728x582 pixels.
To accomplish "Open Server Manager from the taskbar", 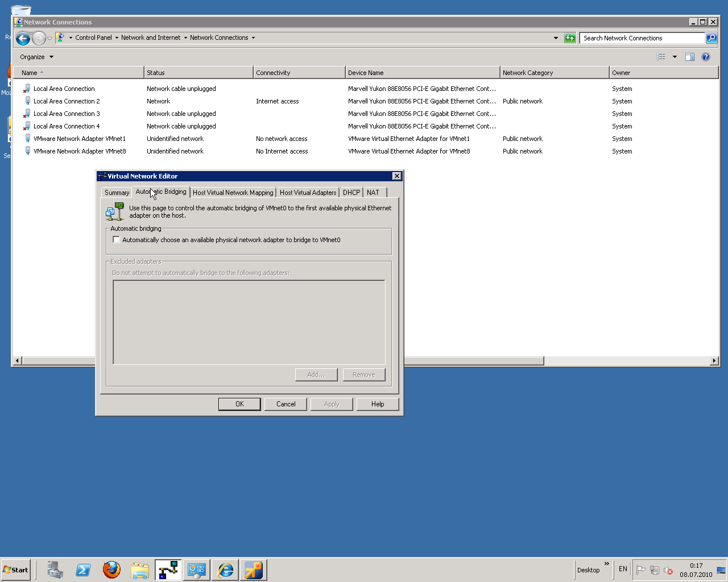I will click(x=55, y=569).
